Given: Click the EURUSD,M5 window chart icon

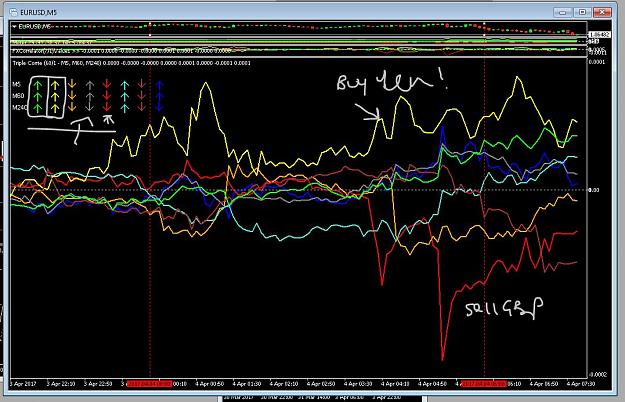Looking at the screenshot, I should click(x=14, y=12).
